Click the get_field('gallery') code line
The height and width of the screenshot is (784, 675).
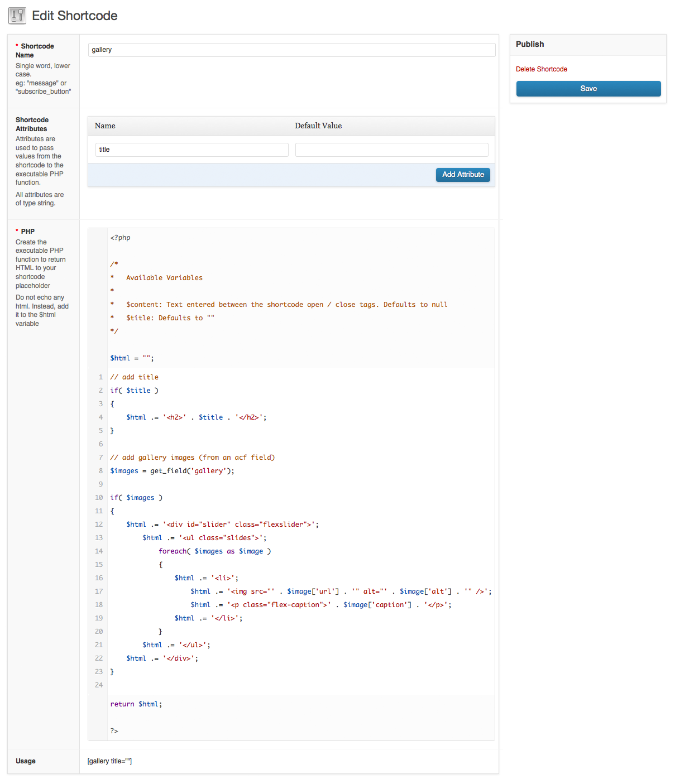point(172,471)
